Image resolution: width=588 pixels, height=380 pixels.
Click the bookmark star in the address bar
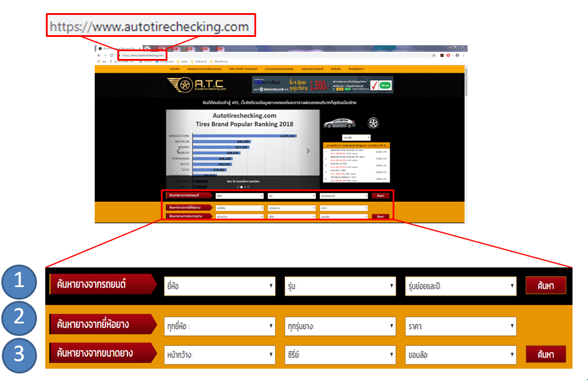[433, 54]
